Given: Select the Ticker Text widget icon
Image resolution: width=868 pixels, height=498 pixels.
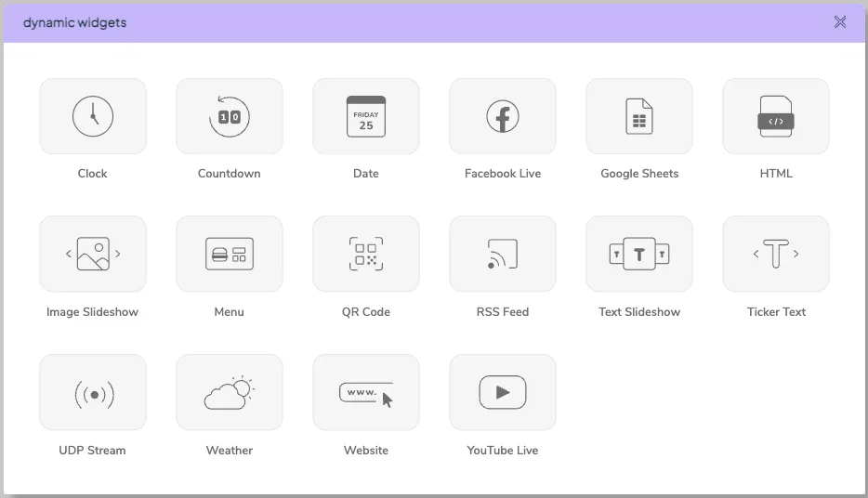Looking at the screenshot, I should click(776, 254).
